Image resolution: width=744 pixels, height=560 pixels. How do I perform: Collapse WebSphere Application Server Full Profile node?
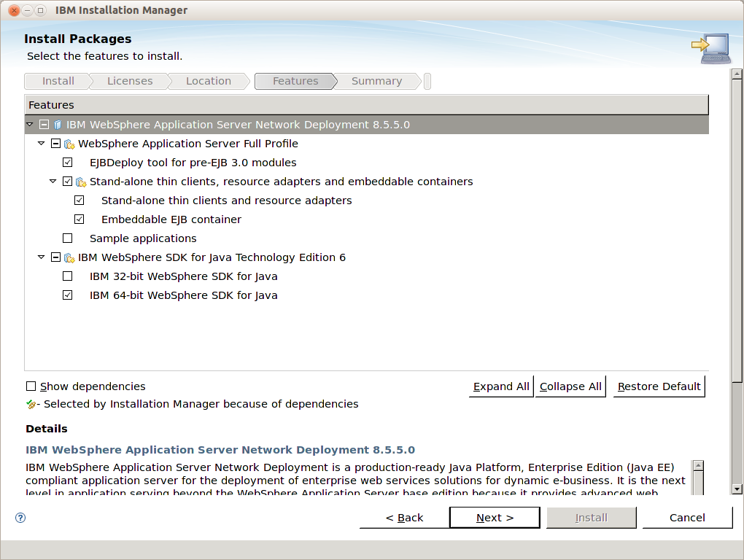tap(42, 143)
